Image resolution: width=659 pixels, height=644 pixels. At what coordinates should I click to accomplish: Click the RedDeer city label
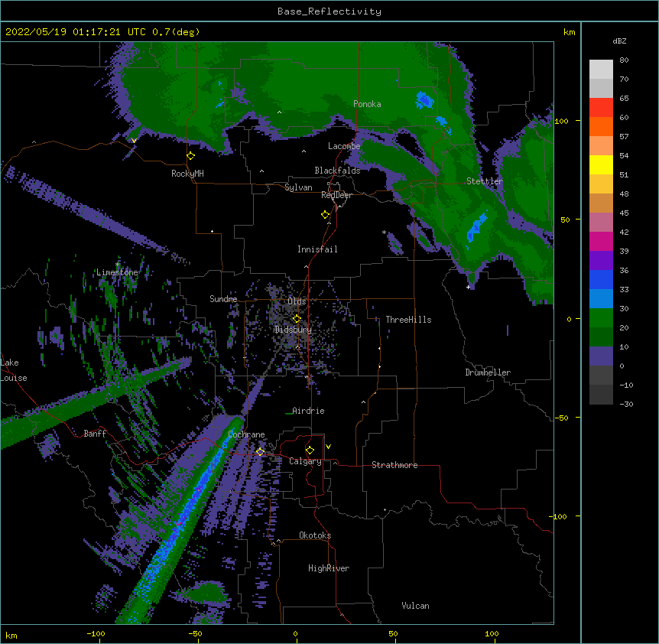click(336, 195)
